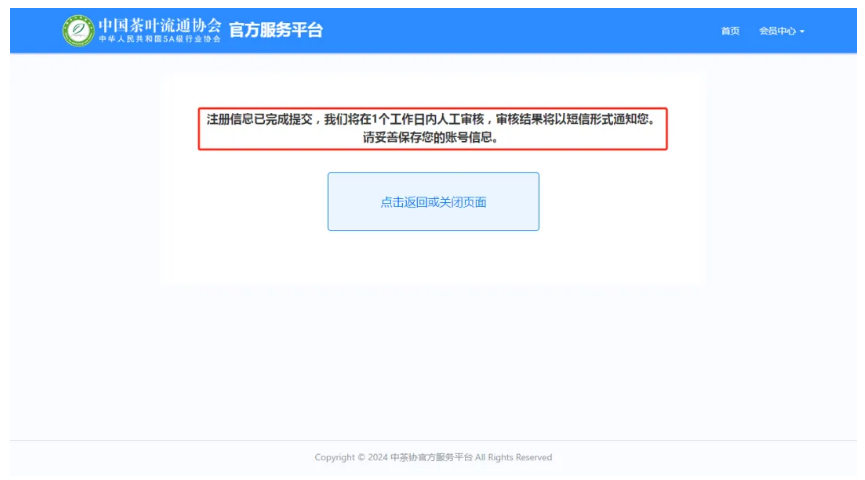865x480 pixels.
Task: Expand the caret arrow beside 会员中心
Action: tap(802, 32)
